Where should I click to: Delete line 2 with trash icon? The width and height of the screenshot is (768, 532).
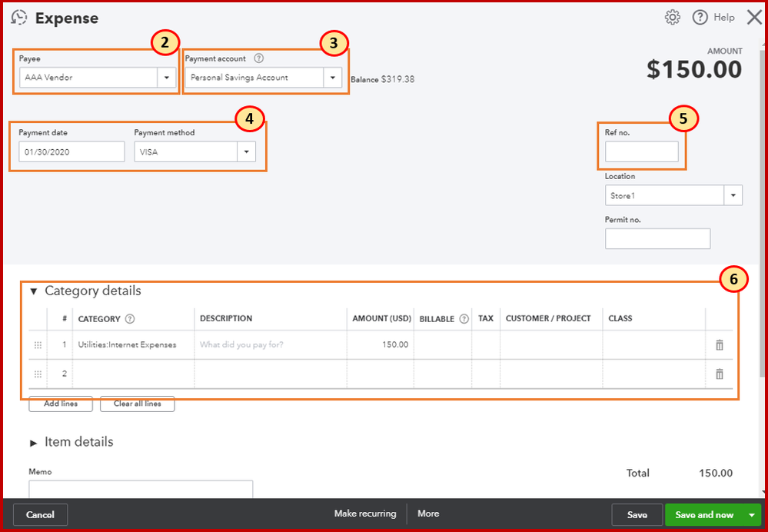pyautogui.click(x=719, y=374)
